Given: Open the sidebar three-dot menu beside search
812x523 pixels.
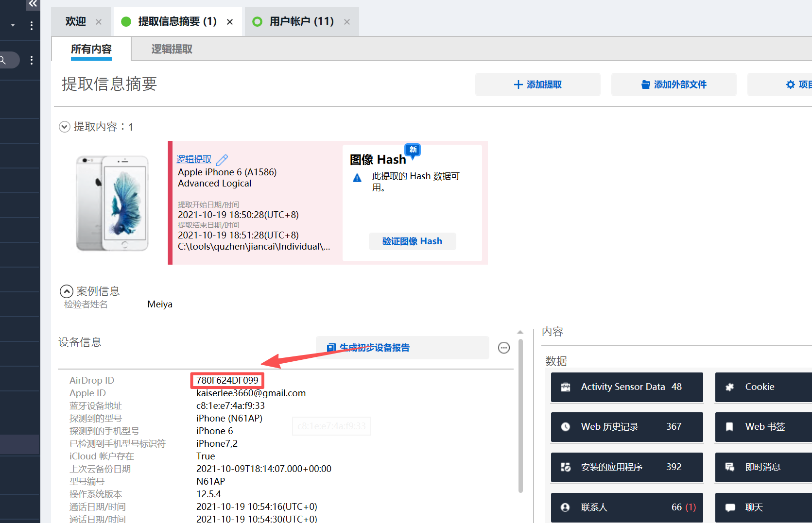Looking at the screenshot, I should tap(32, 60).
